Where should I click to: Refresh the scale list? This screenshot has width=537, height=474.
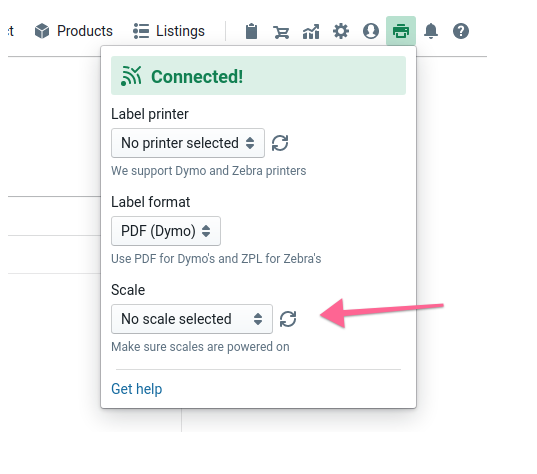(x=288, y=319)
